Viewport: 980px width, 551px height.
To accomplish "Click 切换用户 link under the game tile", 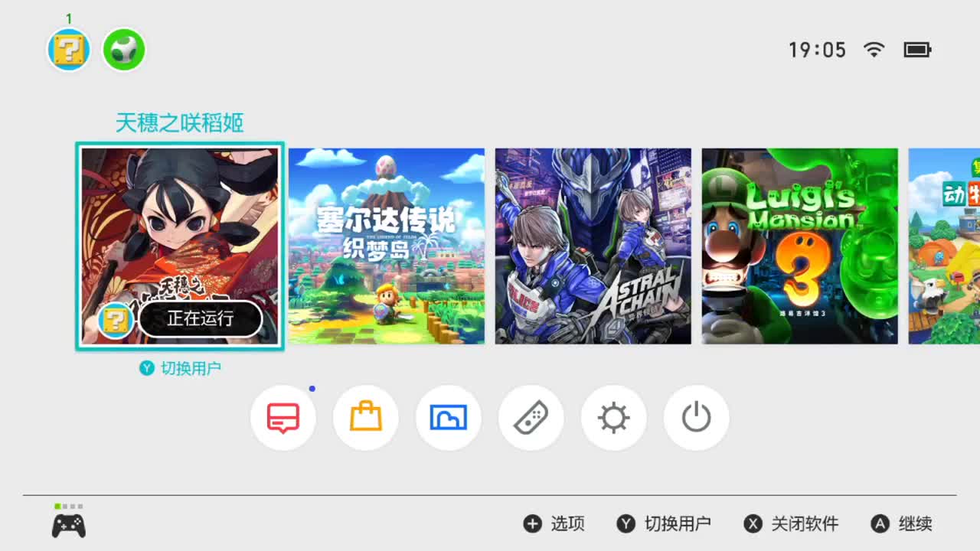I will point(181,368).
